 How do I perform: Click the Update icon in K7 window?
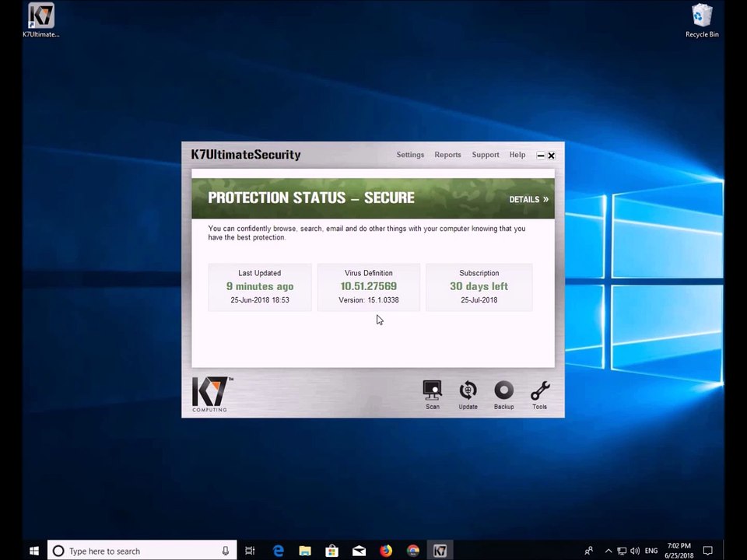pos(468,395)
